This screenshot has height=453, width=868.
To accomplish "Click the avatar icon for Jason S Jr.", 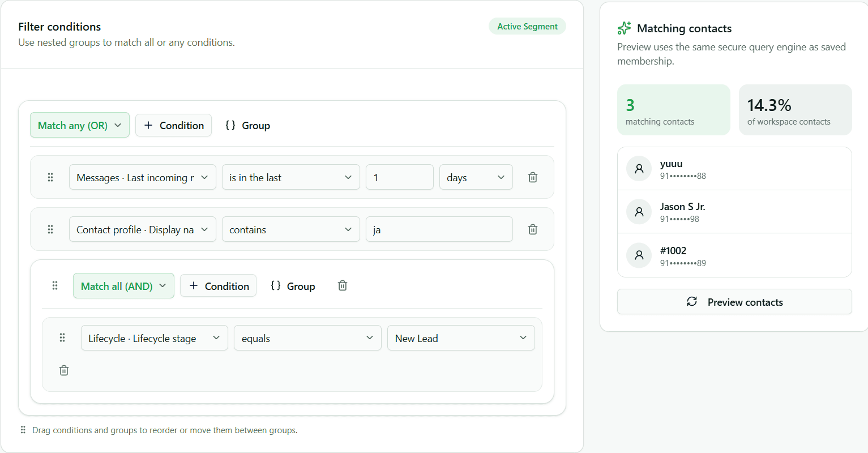I will [x=639, y=212].
